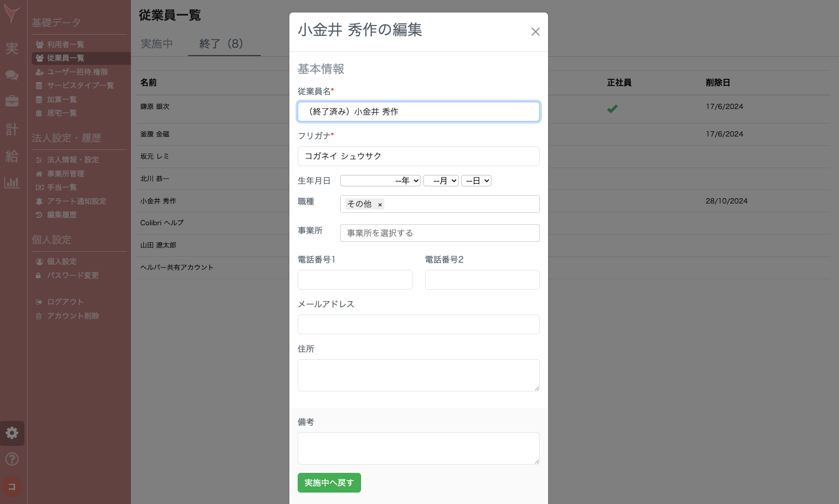Click the メールアドレス input field
The image size is (839, 504).
tap(418, 324)
